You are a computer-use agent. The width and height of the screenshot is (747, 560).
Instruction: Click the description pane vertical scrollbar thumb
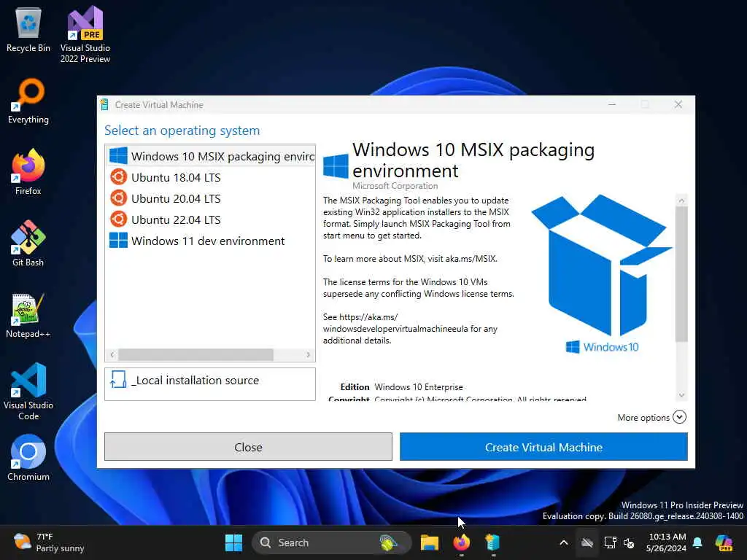coord(681,274)
